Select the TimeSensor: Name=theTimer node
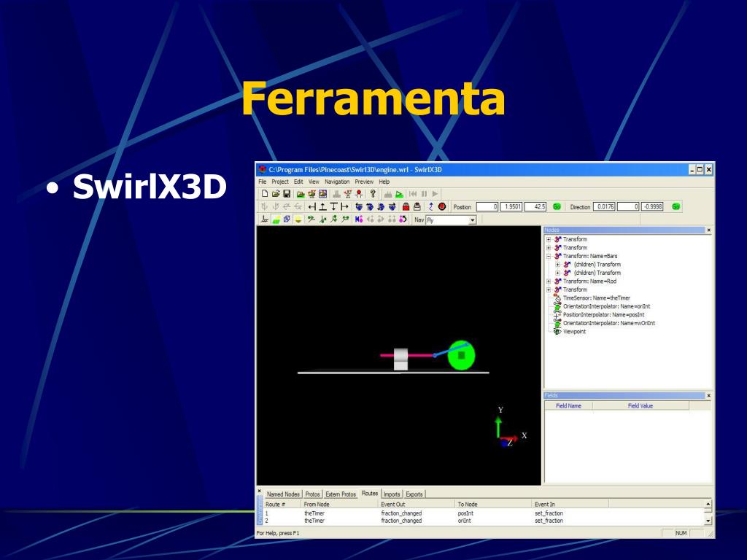The image size is (747, 560). click(597, 298)
